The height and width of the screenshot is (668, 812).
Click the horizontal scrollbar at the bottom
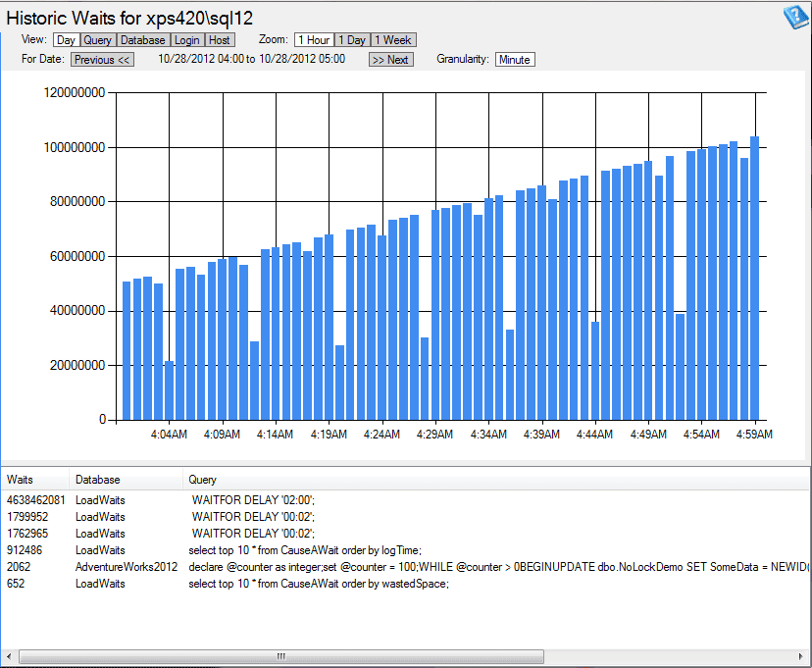click(279, 655)
